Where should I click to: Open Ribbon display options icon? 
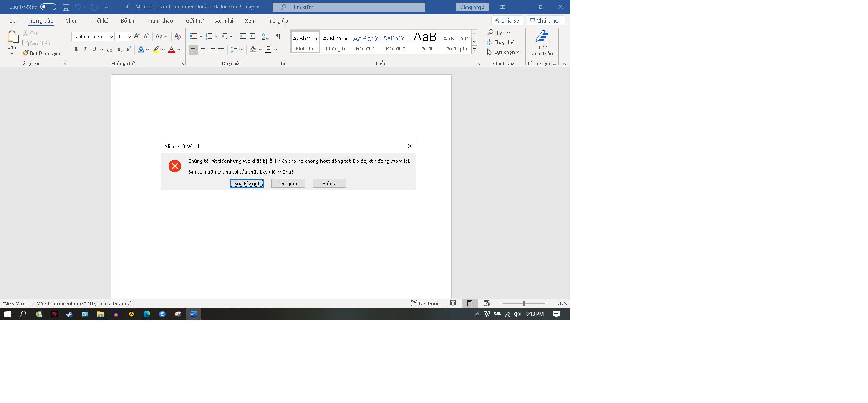coord(503,7)
